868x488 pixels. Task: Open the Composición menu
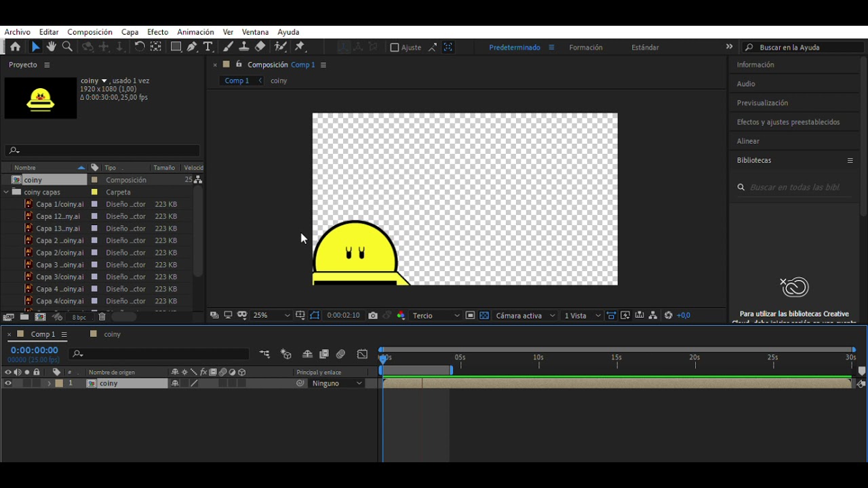(x=90, y=32)
